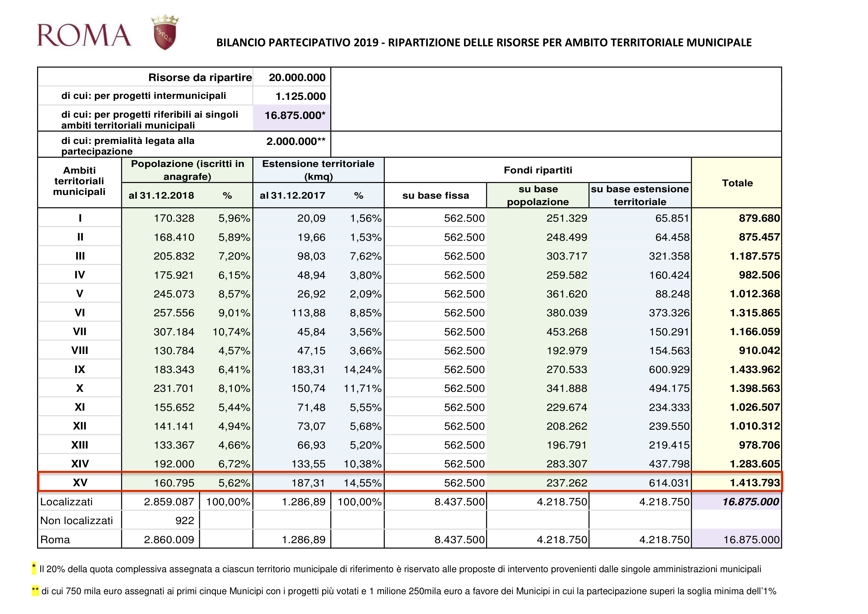Select the 20.000.000 resources cell
Screen dimensions: 868x614
coord(297,78)
